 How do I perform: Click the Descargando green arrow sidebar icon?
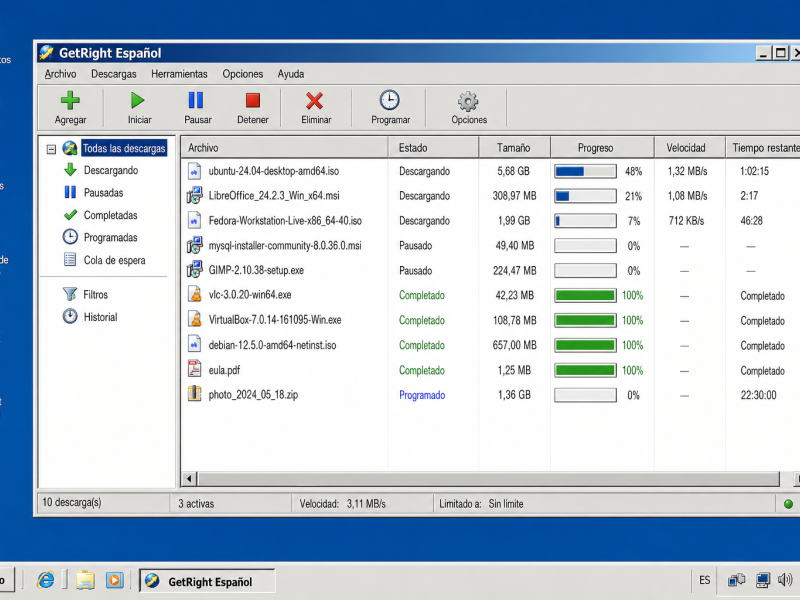click(x=70, y=170)
